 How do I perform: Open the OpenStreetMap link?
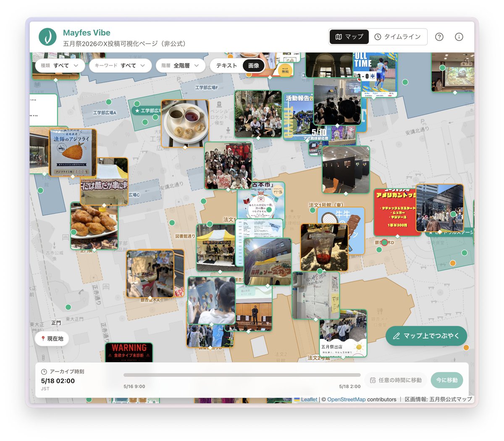click(x=346, y=399)
